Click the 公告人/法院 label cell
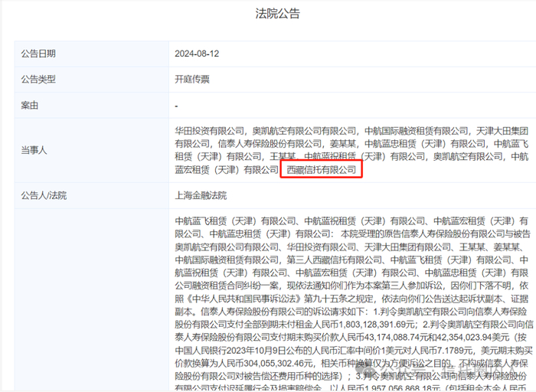Screen dimensions: 536x392 click(x=92, y=195)
